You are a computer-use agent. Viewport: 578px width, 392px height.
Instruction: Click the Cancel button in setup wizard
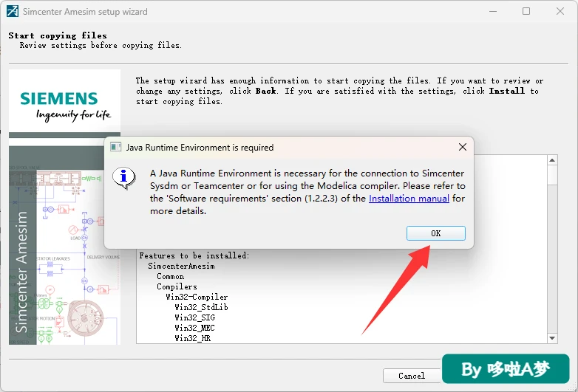(412, 376)
